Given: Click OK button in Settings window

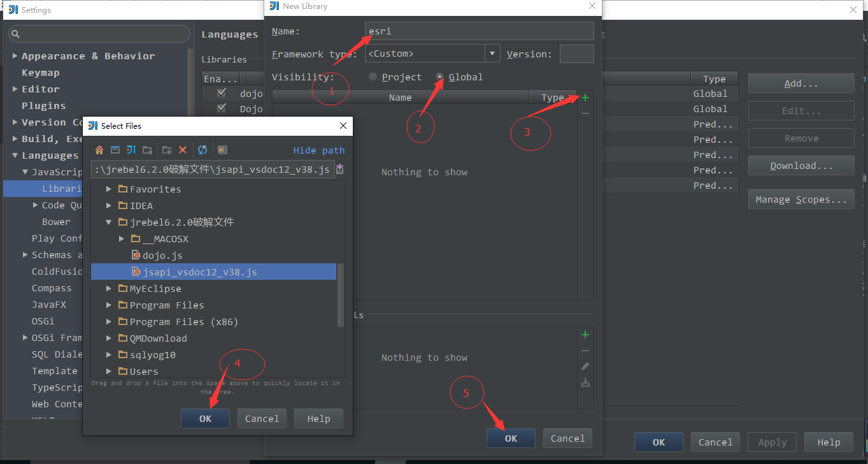Looking at the screenshot, I should [658, 442].
